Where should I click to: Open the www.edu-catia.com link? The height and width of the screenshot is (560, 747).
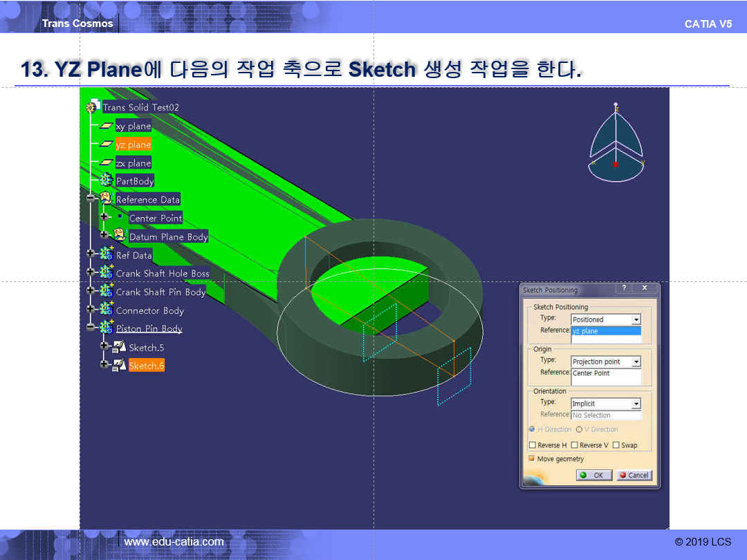point(174,542)
